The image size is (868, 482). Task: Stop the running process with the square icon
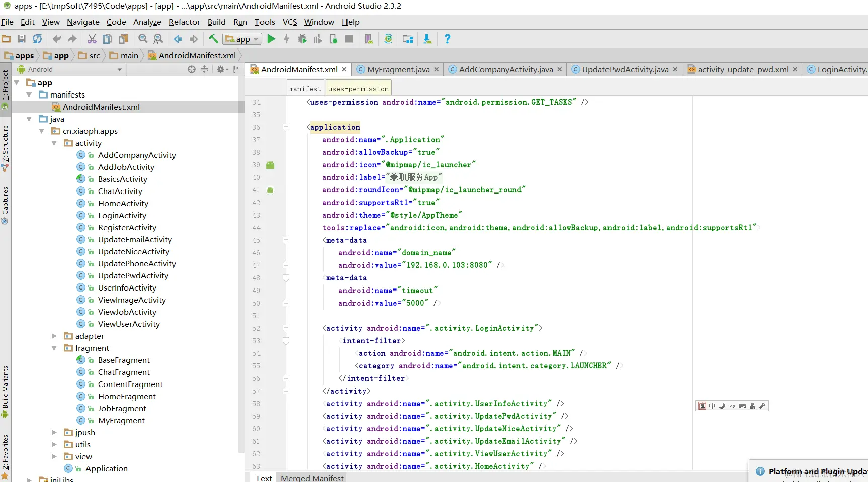coord(349,39)
